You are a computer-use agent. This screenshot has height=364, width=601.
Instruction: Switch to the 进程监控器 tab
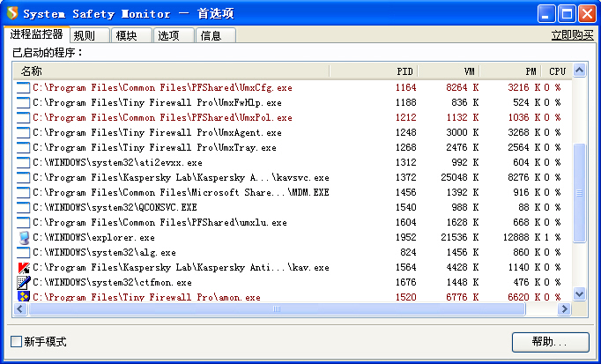[36, 34]
